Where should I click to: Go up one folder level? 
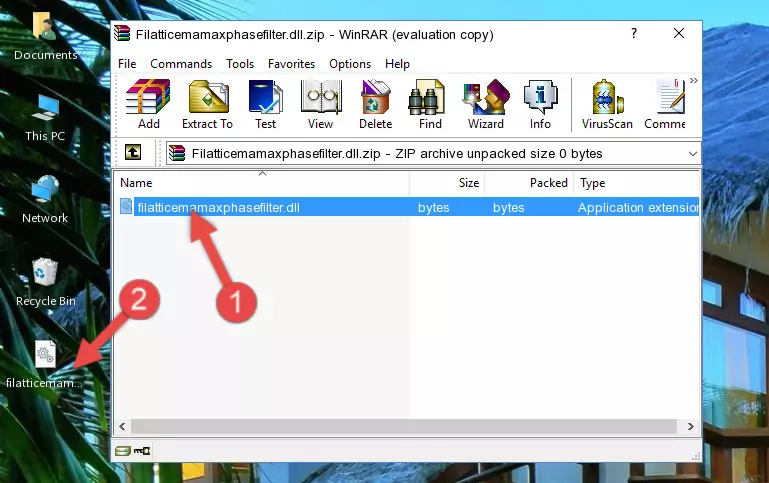pyautogui.click(x=133, y=153)
